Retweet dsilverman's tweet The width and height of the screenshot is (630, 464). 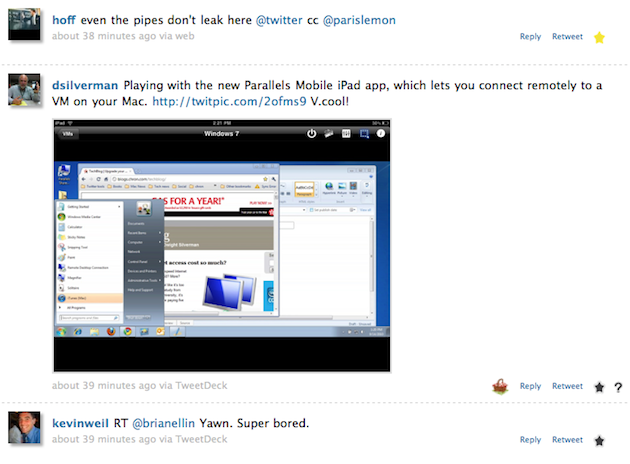point(567,386)
